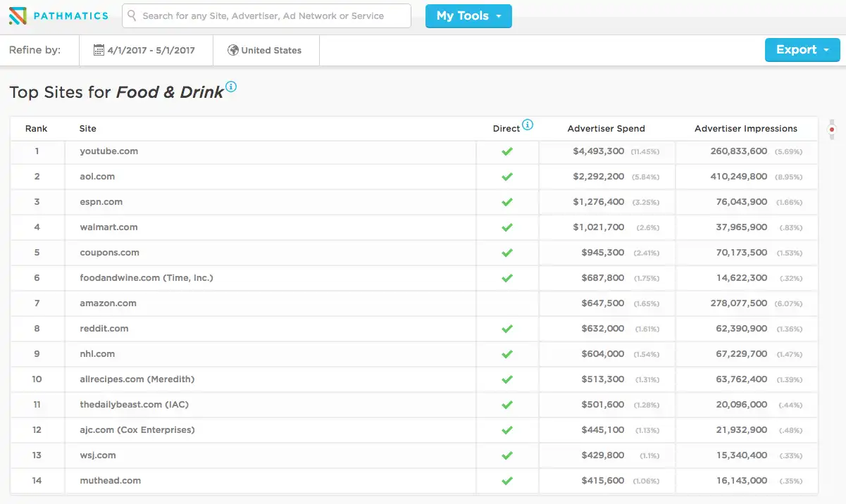Open the ajc.com (Cox Enterprises) link
Image resolution: width=846 pixels, height=504 pixels.
(137, 430)
